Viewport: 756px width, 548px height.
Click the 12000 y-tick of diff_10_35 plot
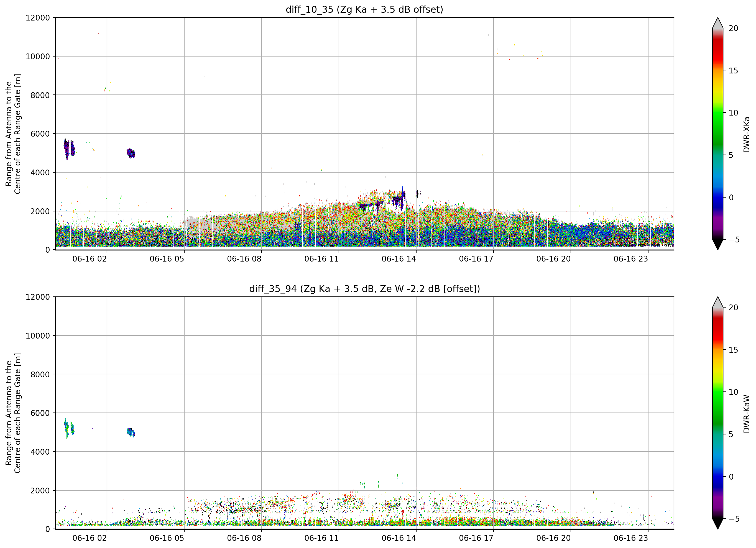[38, 18]
